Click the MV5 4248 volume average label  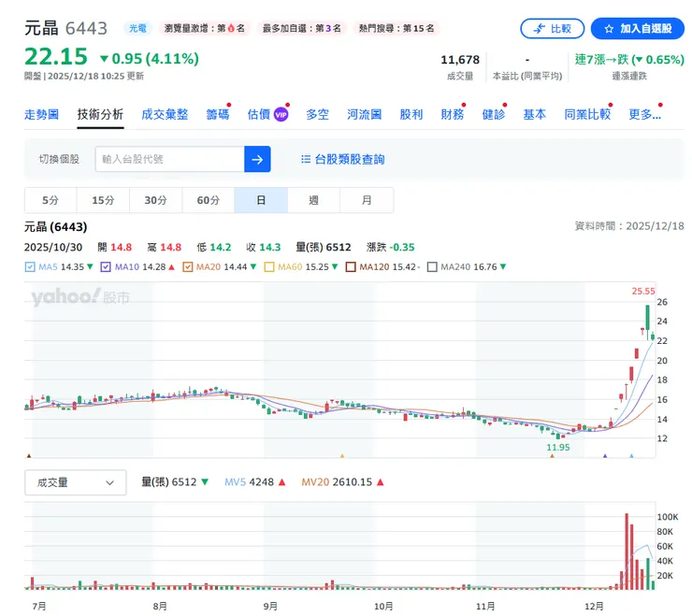click(254, 482)
